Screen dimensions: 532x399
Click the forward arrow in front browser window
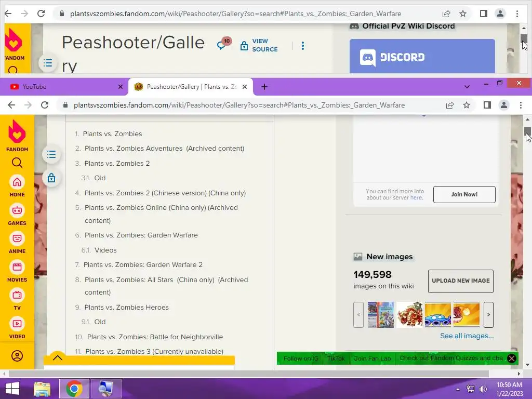(28, 105)
